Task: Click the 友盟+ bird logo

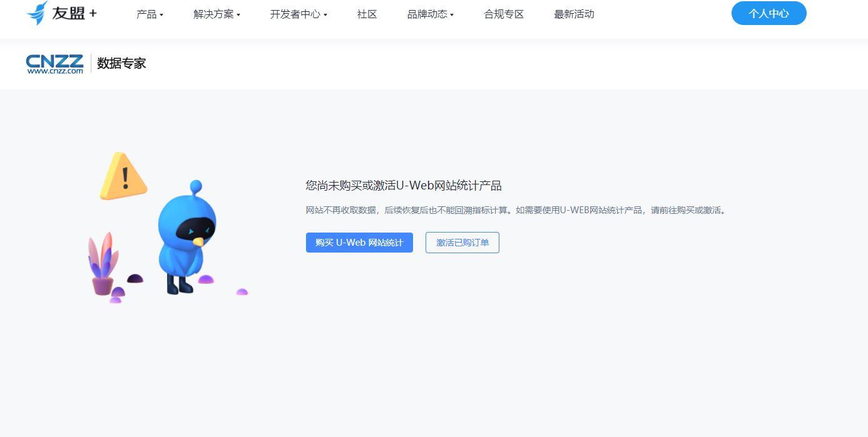Action: (x=61, y=13)
